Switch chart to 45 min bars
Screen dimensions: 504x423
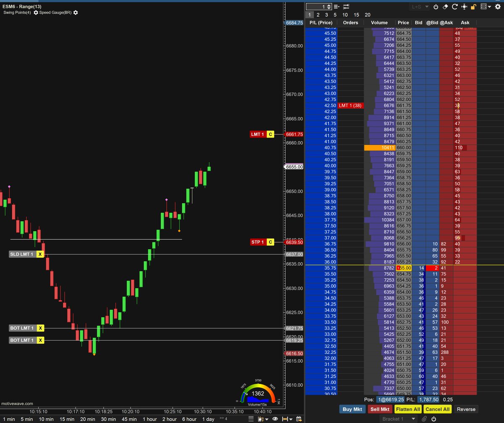(129, 419)
